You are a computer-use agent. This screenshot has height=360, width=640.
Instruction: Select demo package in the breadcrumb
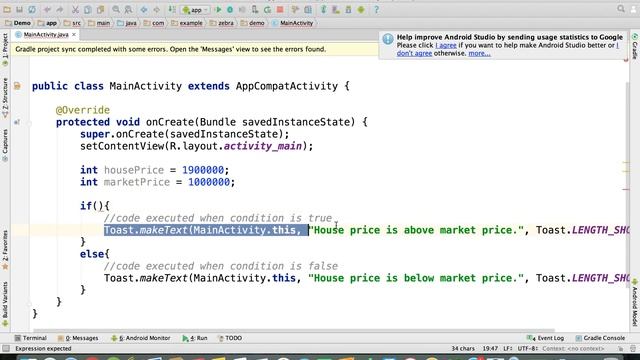(253, 23)
